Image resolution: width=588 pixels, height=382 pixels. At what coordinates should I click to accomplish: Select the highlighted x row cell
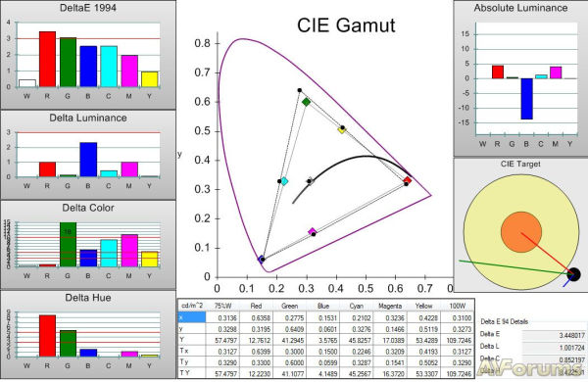pos(192,317)
